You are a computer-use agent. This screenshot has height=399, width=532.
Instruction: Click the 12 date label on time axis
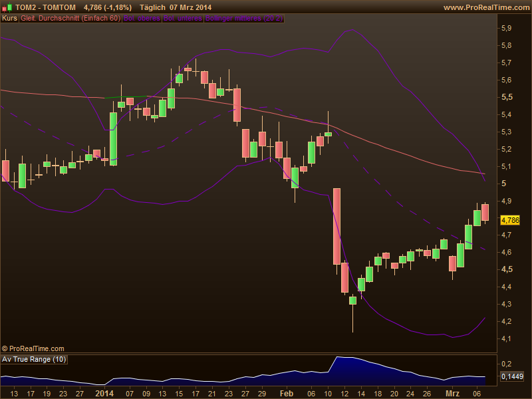[x=344, y=394]
